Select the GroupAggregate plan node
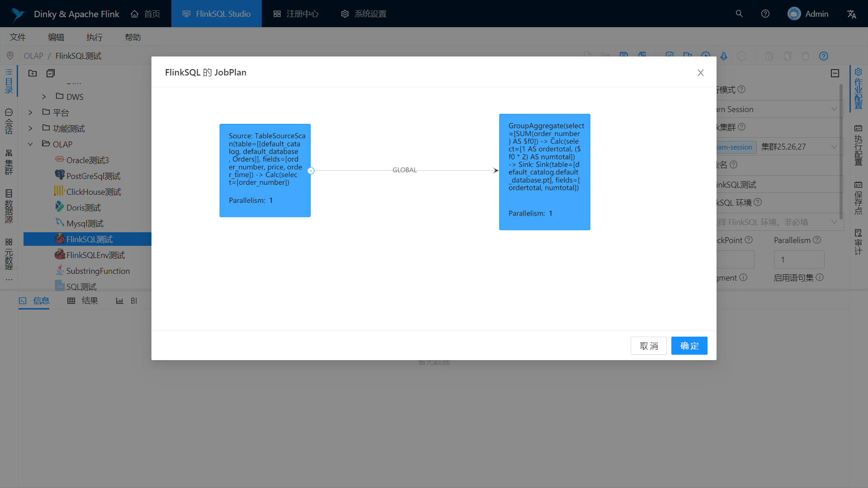Screen dimensions: 868x488 coord(544,172)
